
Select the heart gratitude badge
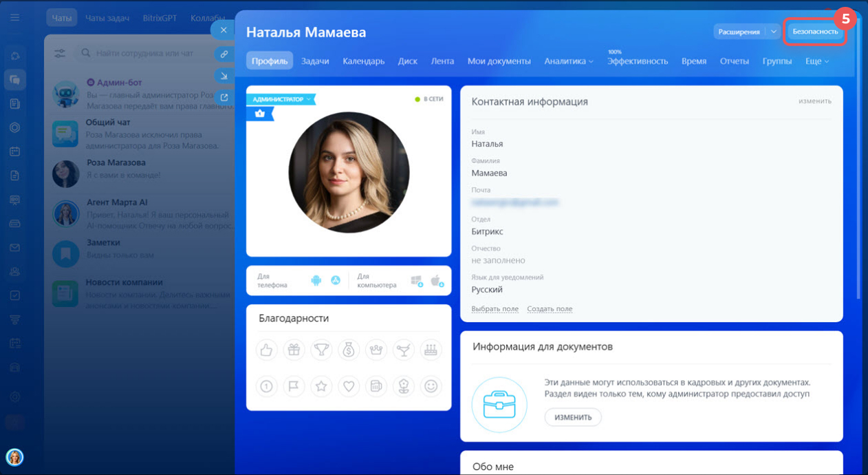[x=349, y=386]
